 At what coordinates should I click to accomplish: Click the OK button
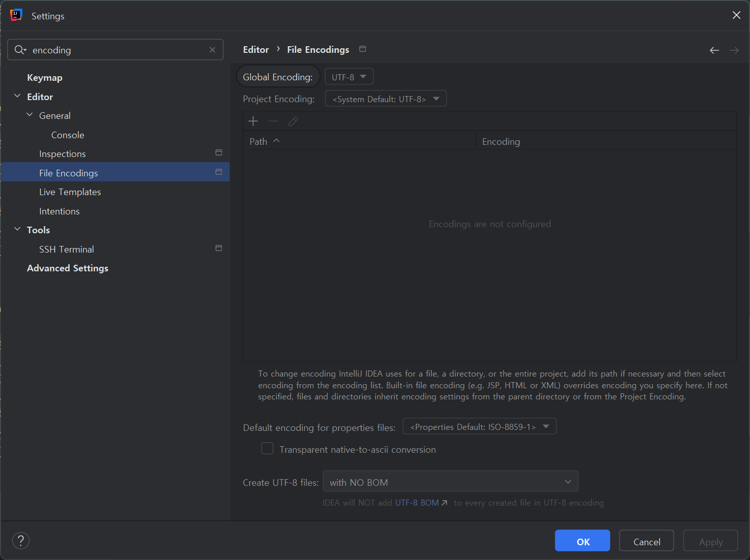tap(583, 541)
